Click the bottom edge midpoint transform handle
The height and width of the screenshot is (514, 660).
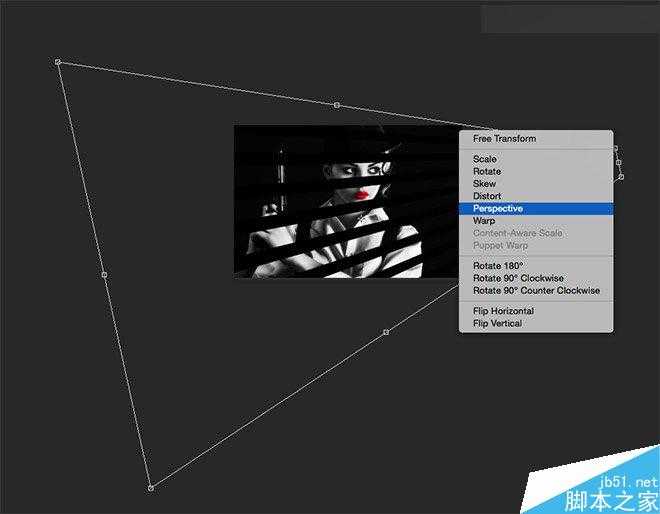coord(386,332)
